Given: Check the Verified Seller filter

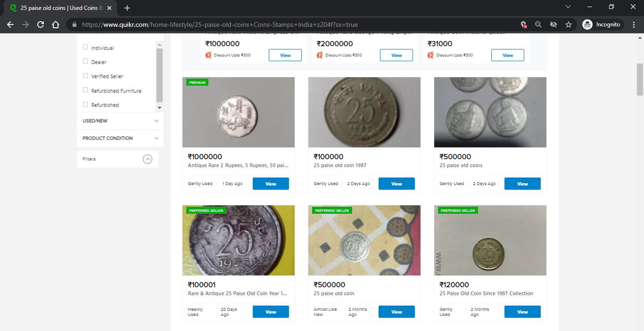Looking at the screenshot, I should [x=85, y=75].
